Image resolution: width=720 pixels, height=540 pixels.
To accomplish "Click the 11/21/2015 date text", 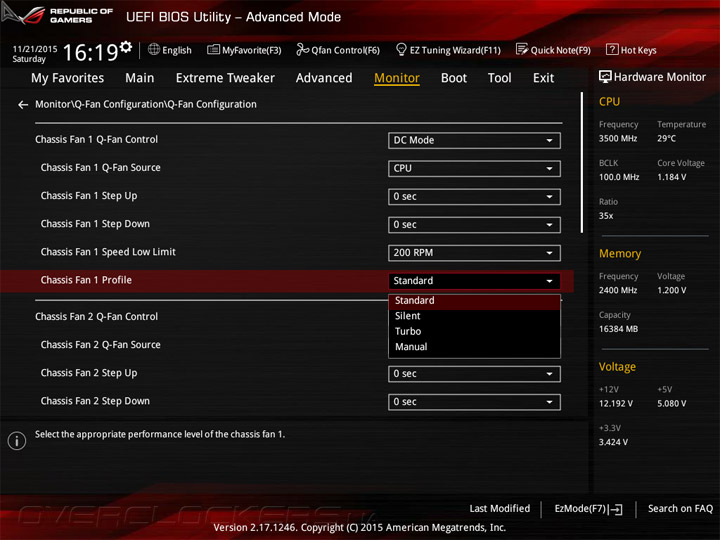I will point(35,49).
